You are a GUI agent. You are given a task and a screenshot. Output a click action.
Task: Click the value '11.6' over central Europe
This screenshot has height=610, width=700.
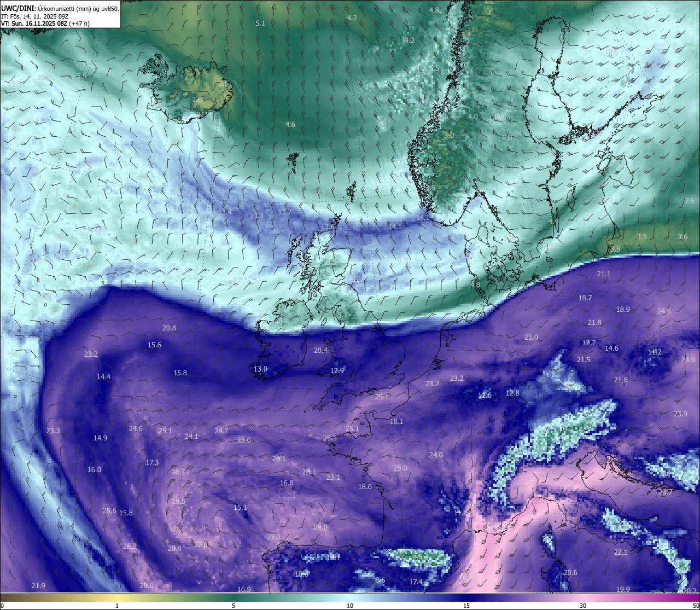(485, 395)
